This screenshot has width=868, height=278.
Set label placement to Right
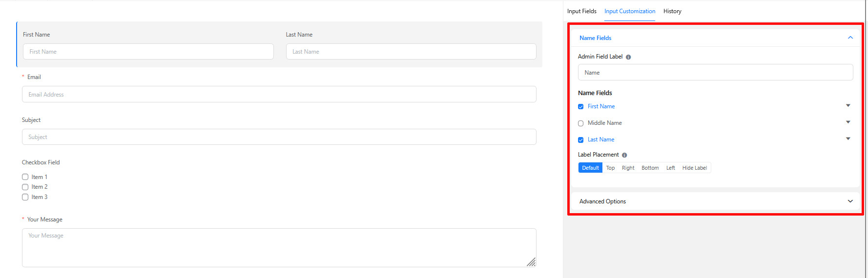coord(628,168)
